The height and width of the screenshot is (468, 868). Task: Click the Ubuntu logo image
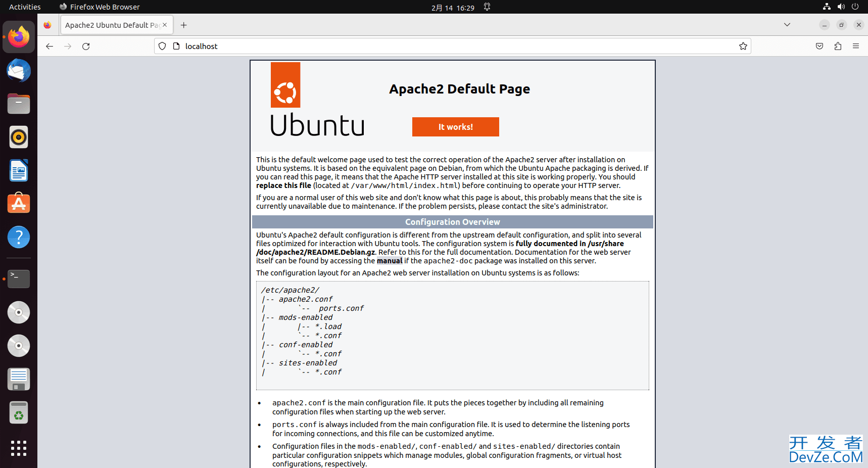coord(317,100)
